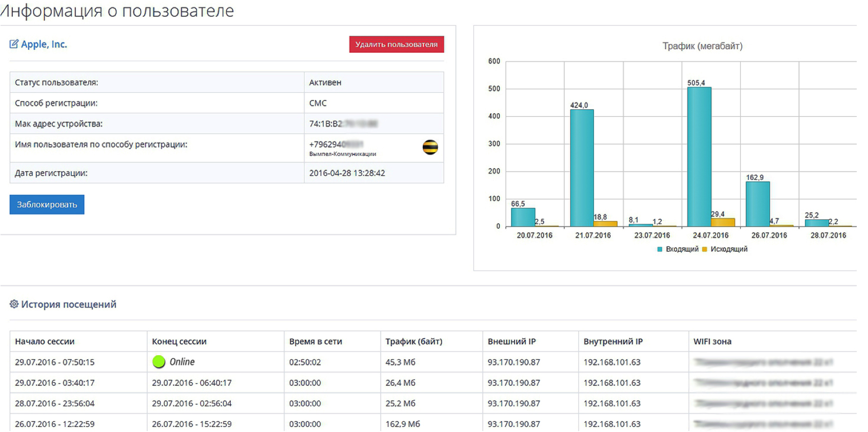Click the green Online status indicator
Viewport: 868px width, 432px height.
click(159, 362)
